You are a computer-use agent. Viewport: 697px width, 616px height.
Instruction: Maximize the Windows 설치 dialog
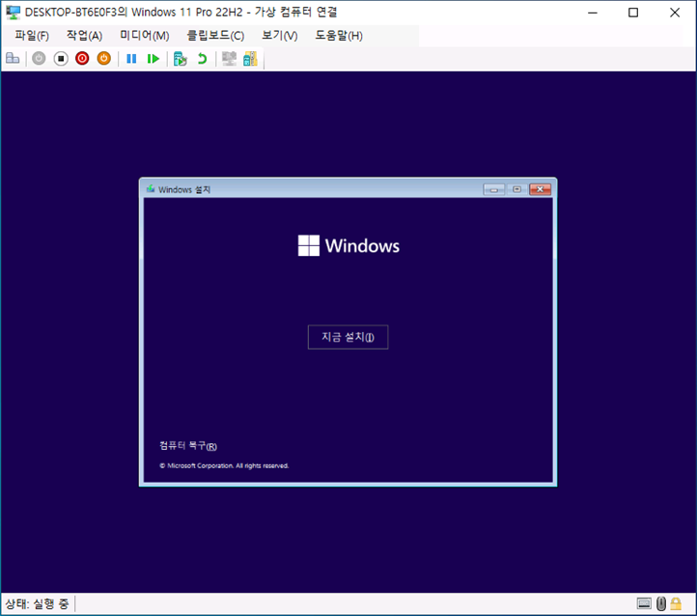517,189
